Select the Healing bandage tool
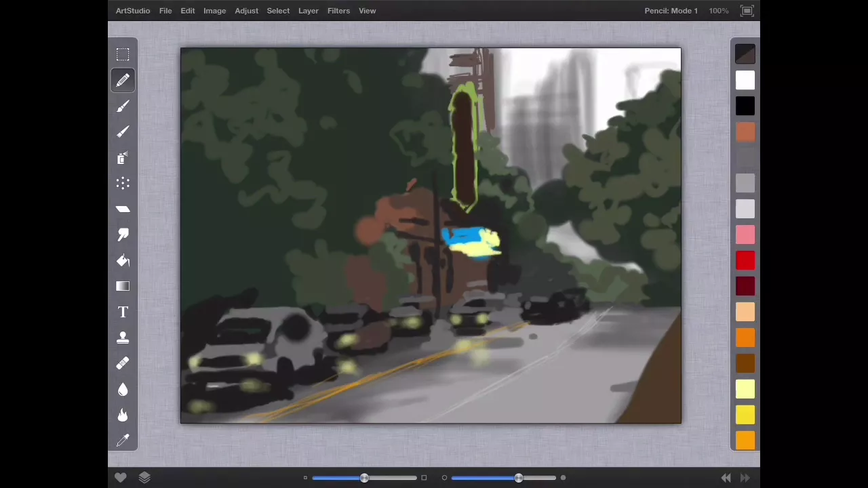The width and height of the screenshot is (868, 488). coord(123,363)
